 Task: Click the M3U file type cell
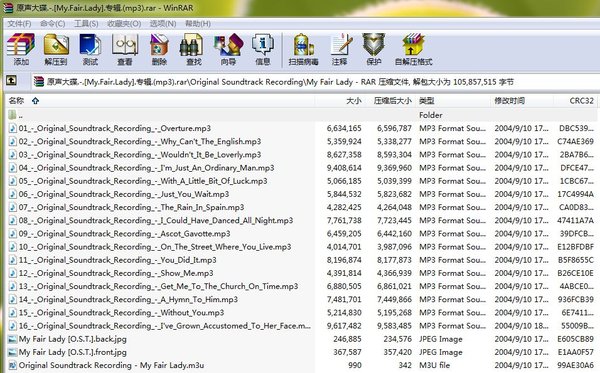(x=435, y=365)
